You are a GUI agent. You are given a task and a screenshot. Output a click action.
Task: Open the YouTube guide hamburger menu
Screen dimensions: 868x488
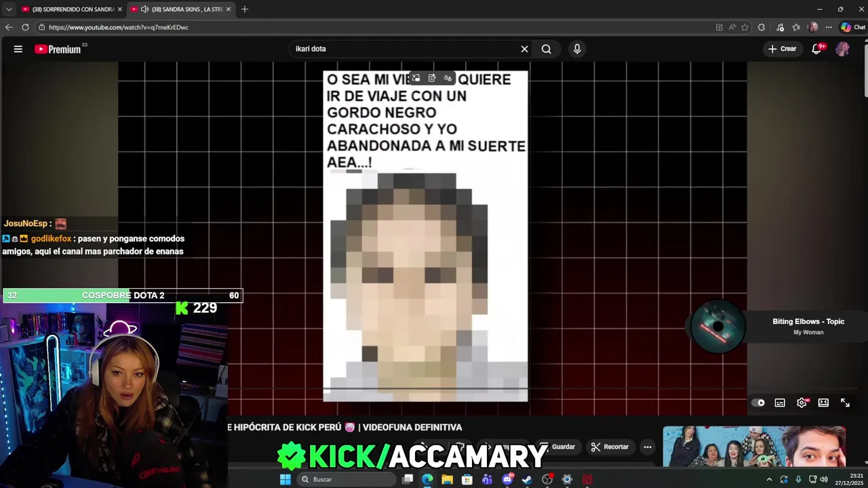point(18,49)
